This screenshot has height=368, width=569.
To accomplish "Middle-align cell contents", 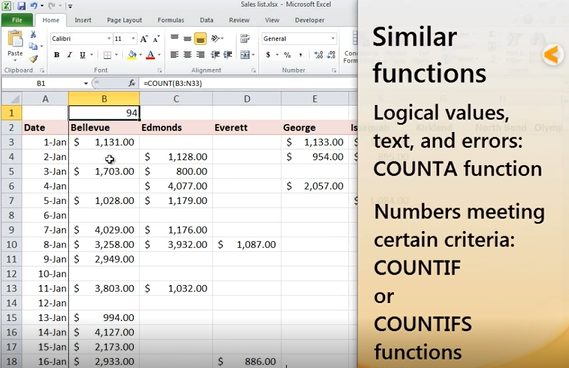I will (187, 38).
